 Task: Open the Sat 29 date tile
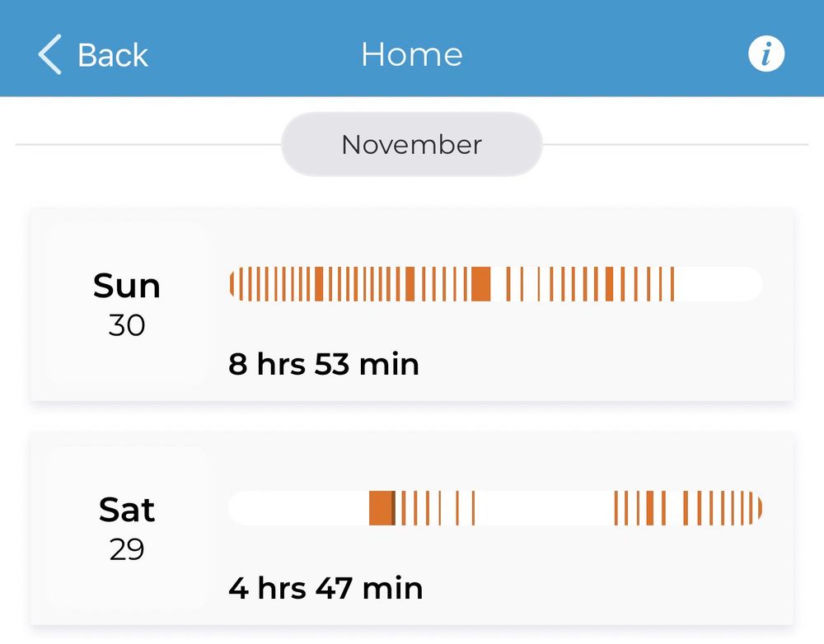[127, 528]
